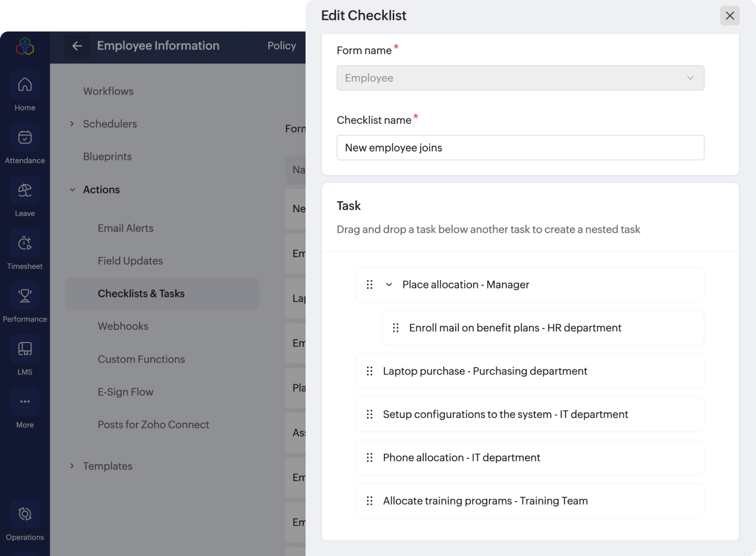This screenshot has width=756, height=556.
Task: Switch to the Policy tab
Action: 282,46
